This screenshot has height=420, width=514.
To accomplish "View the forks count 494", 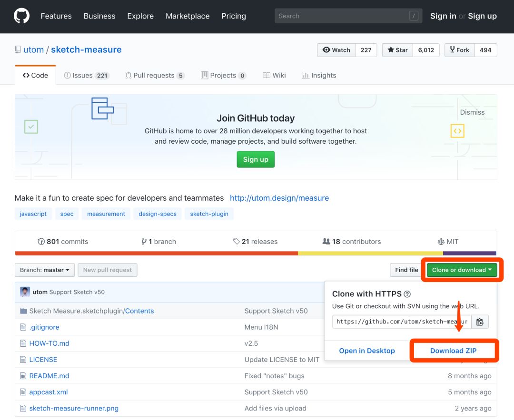I will pyautogui.click(x=485, y=50).
